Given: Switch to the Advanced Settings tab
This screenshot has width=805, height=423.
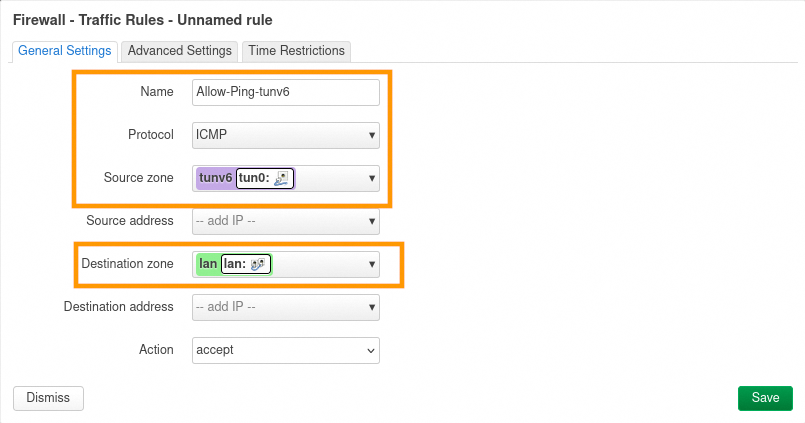Looking at the screenshot, I should [180, 51].
